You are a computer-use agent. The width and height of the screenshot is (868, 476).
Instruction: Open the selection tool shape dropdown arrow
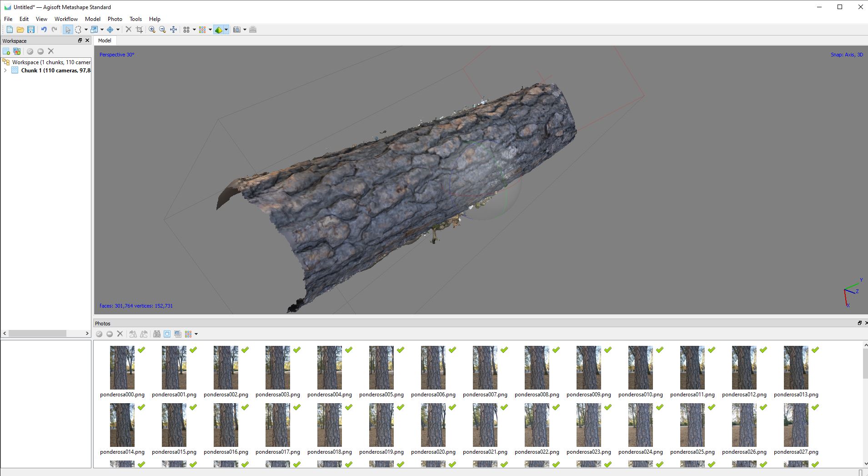pos(86,30)
